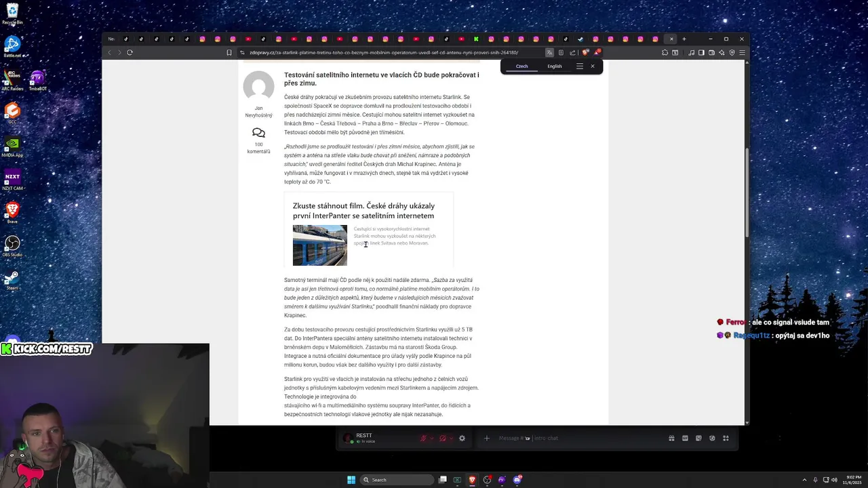The width and height of the screenshot is (868, 488).
Task: Select Czech in translate popup
Action: point(521,66)
